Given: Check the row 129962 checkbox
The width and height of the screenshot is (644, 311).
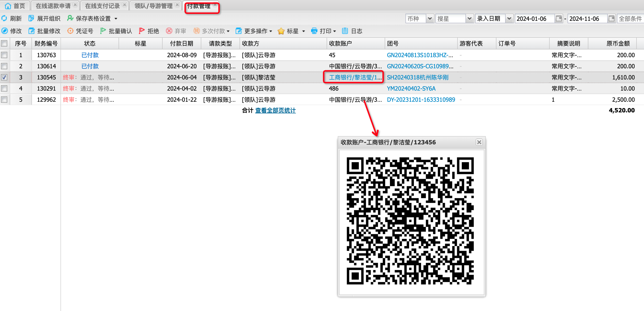Looking at the screenshot, I should click(4, 100).
